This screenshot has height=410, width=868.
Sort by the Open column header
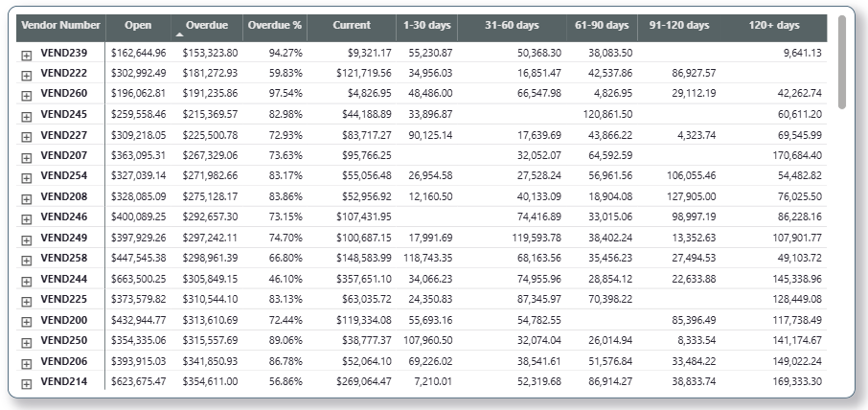(x=138, y=26)
